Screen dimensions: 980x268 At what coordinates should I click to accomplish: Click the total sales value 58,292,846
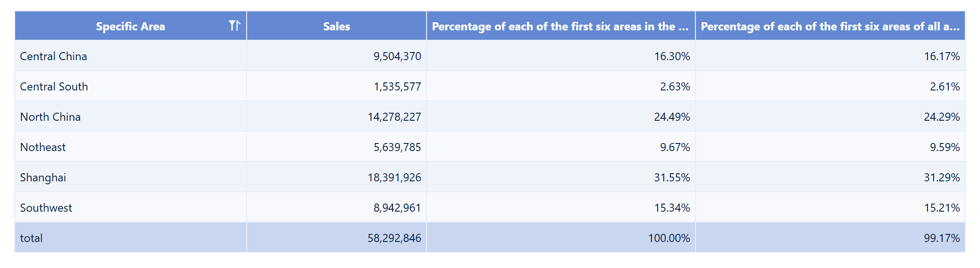coord(394,238)
